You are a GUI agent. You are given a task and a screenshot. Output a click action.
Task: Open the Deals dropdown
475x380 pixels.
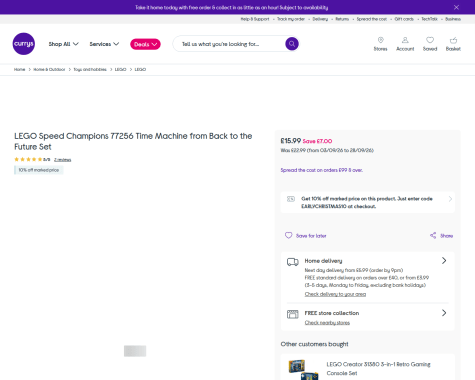(x=145, y=44)
